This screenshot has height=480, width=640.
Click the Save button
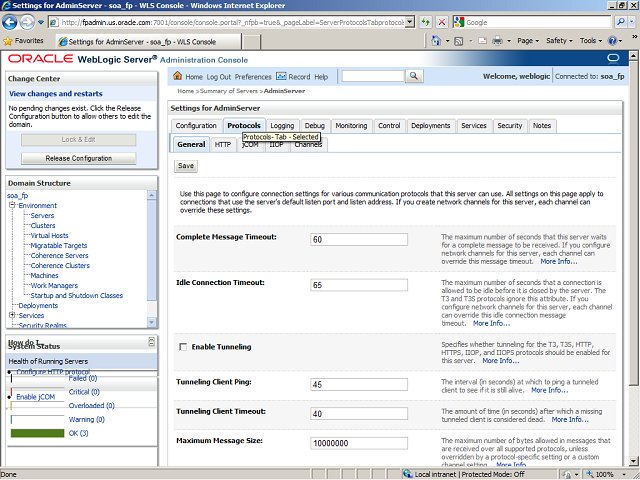point(186,166)
